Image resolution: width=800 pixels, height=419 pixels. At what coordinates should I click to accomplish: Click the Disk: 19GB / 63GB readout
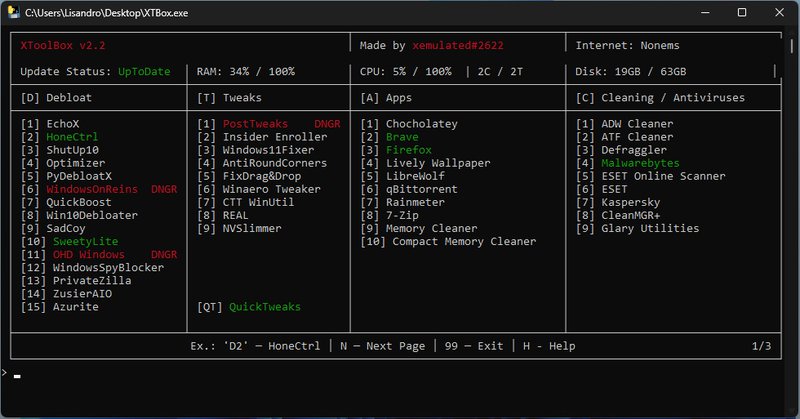coord(630,71)
